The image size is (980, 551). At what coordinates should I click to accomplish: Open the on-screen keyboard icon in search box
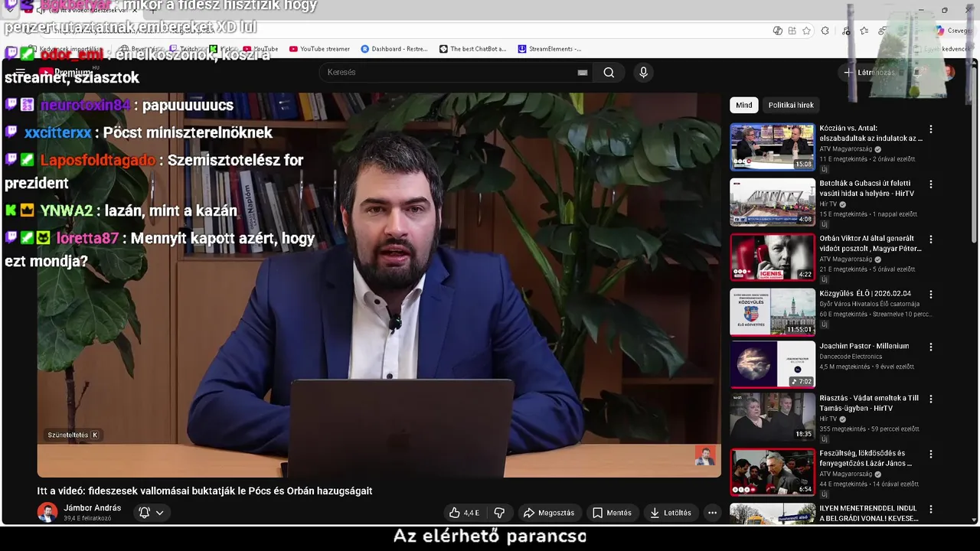point(583,73)
